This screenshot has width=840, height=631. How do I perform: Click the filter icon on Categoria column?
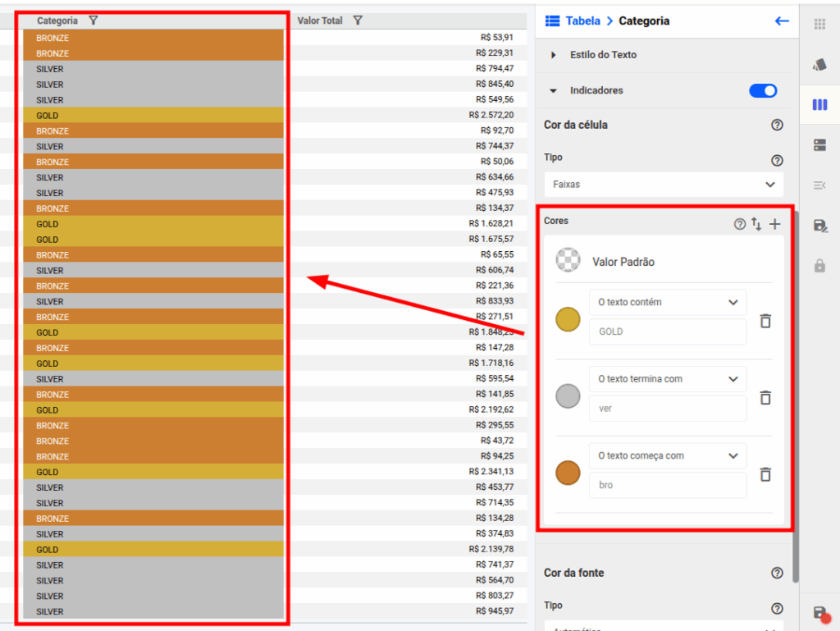pos(94,21)
